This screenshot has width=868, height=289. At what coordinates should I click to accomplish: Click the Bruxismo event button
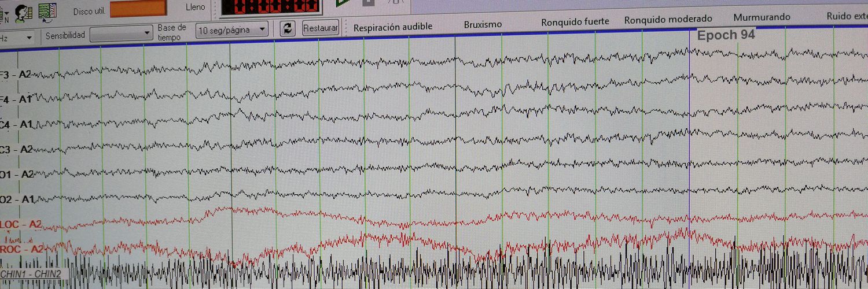click(483, 25)
